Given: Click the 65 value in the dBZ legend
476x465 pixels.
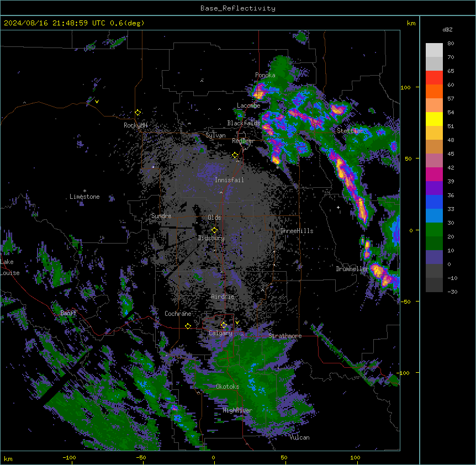Looking at the screenshot, I should [x=451, y=71].
